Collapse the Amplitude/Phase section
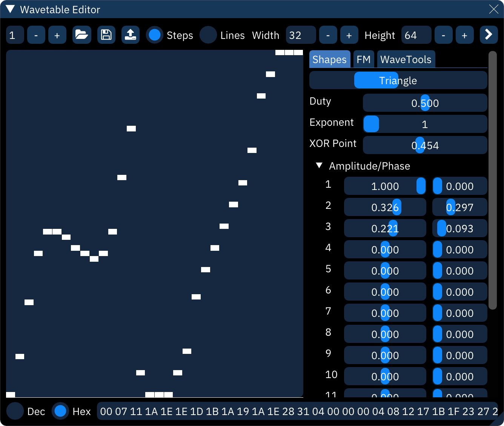This screenshot has height=426, width=504. [x=319, y=166]
